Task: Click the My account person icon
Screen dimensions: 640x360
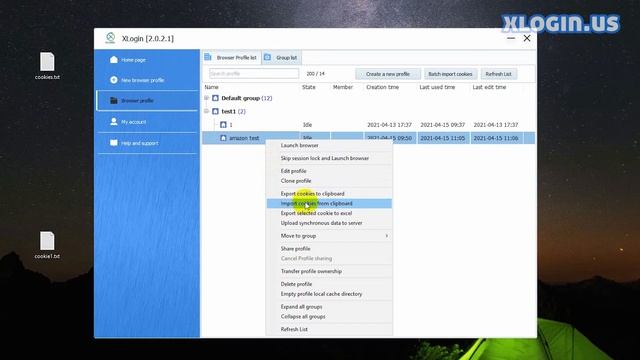Action: tap(114, 122)
